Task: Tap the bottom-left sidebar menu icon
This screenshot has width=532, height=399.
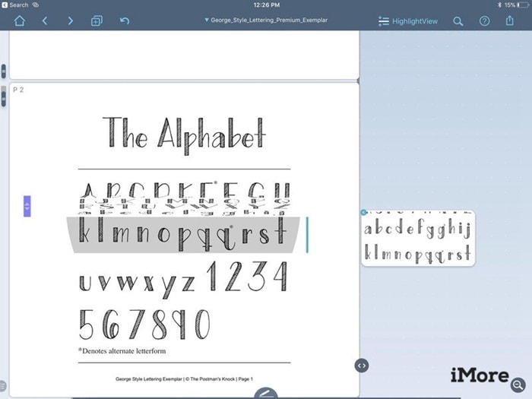Action: [2, 386]
